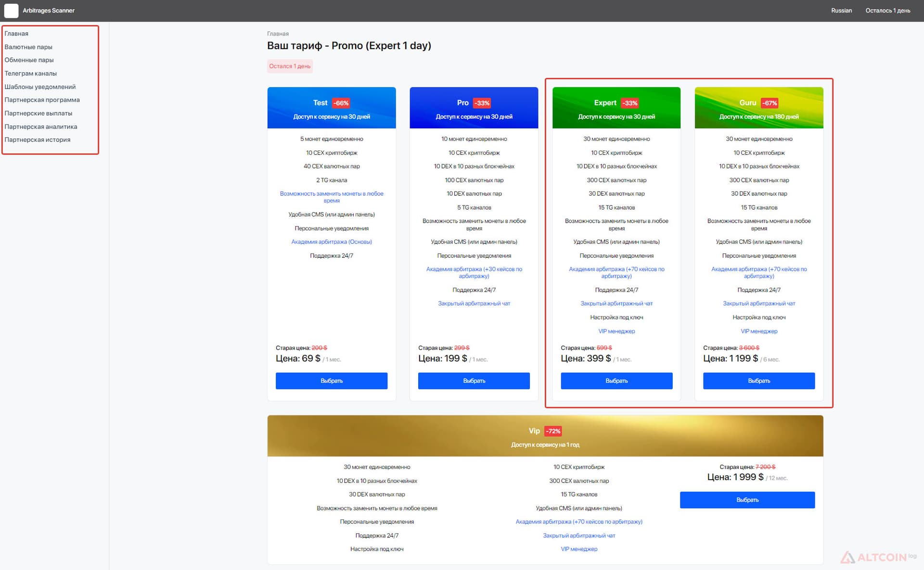
Task: Open 'Телеграм каналы' in the sidebar
Action: pyautogui.click(x=30, y=74)
